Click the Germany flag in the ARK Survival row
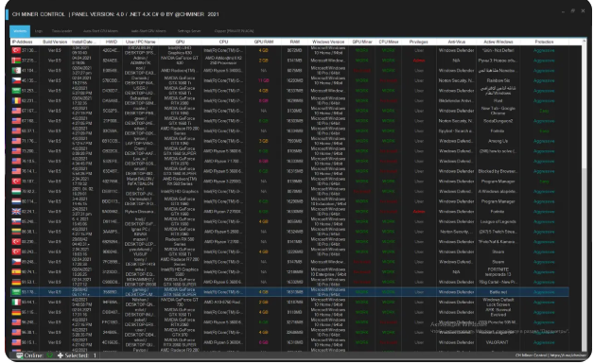Viewport: 594px width, 364px height. (x=16, y=312)
